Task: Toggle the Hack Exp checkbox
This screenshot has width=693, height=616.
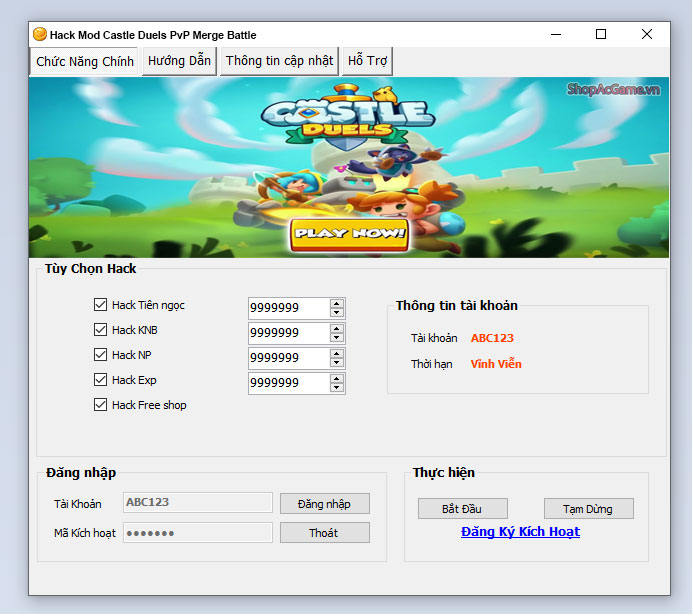Action: click(100, 380)
